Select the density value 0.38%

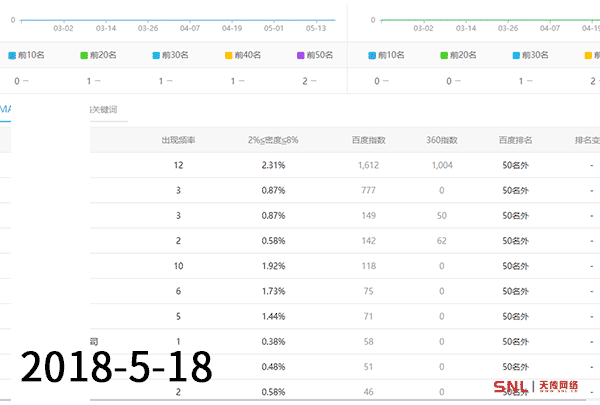[x=273, y=341]
